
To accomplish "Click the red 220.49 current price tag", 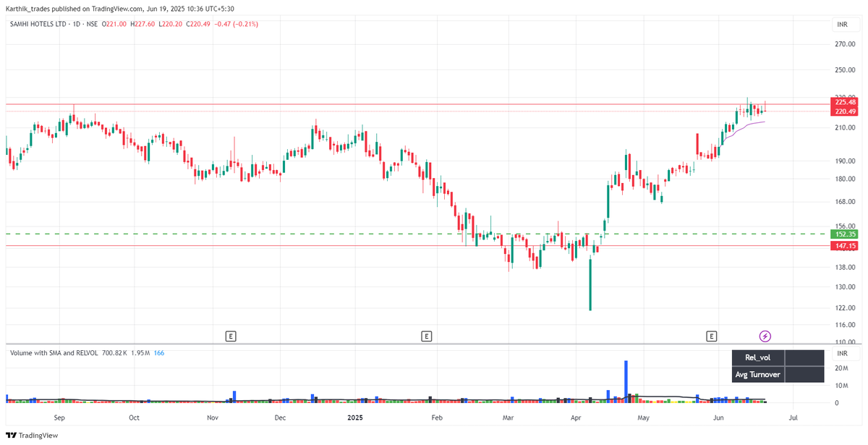I will 845,111.
